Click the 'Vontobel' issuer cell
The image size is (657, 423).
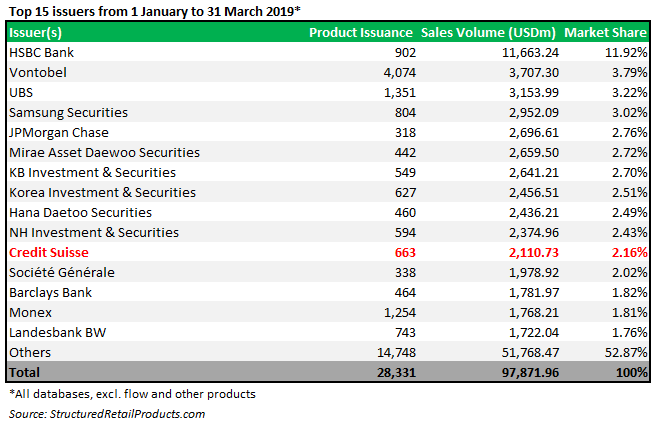[38, 72]
